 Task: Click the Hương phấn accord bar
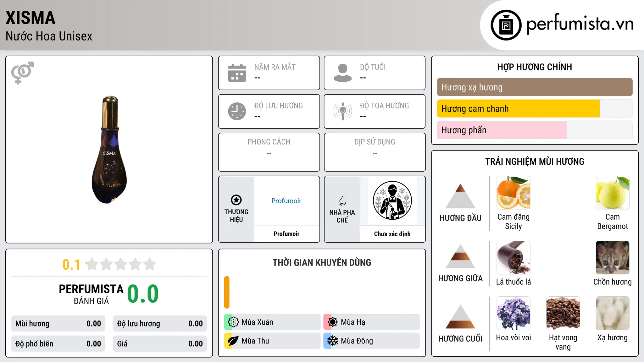pyautogui.click(x=535, y=130)
